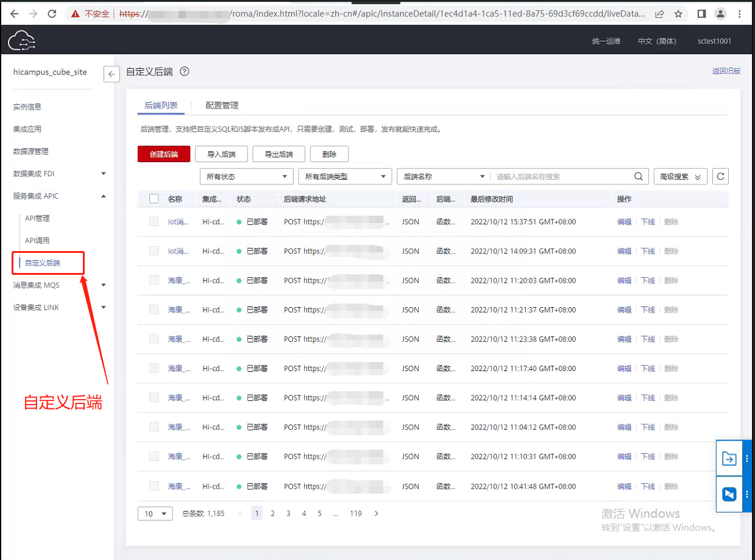Open the help question mark icon

185,71
